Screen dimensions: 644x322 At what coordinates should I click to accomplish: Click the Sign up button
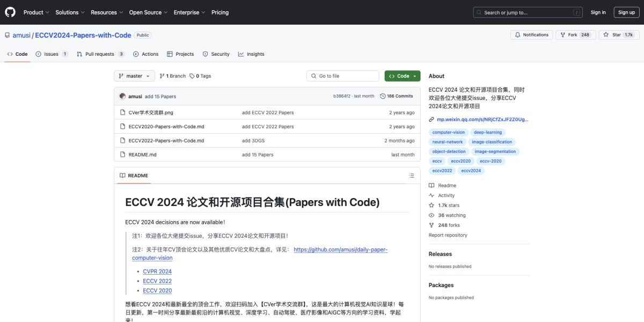626,12
